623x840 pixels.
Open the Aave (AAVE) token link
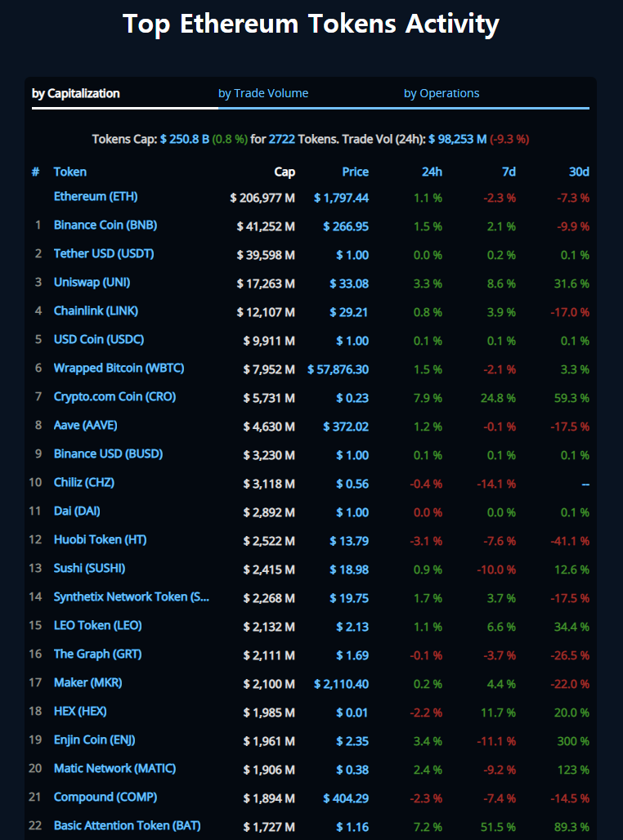pyautogui.click(x=85, y=425)
